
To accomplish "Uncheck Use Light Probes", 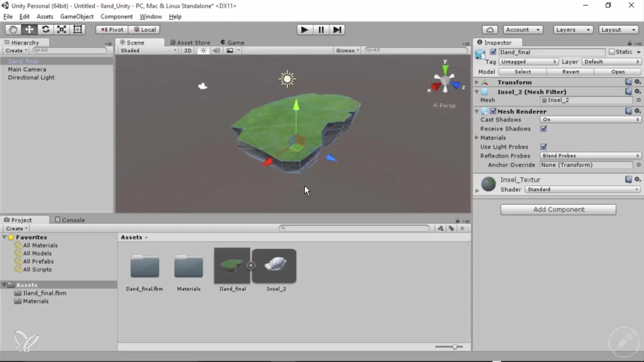I will (x=543, y=147).
